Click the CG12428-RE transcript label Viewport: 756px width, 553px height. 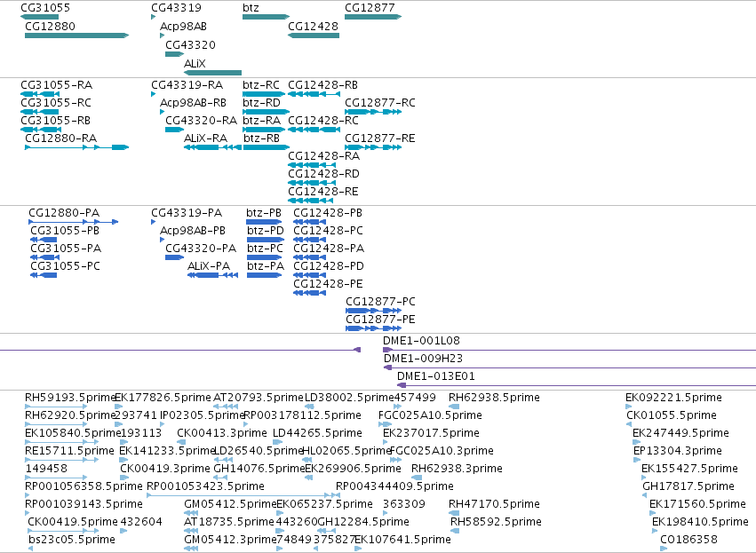pyautogui.click(x=323, y=192)
